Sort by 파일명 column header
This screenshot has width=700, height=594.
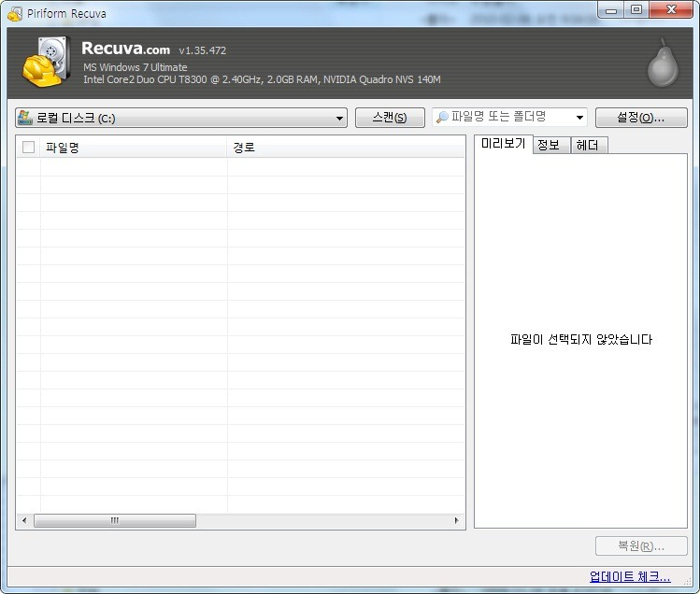click(134, 148)
